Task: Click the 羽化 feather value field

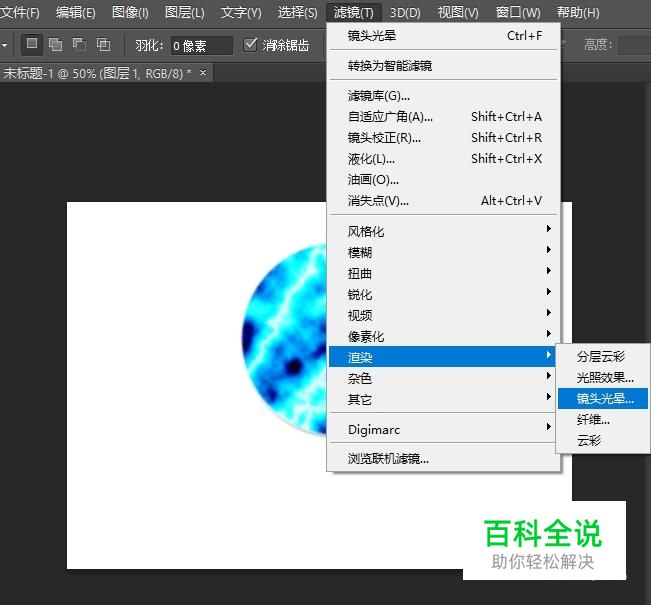Action: (x=202, y=45)
